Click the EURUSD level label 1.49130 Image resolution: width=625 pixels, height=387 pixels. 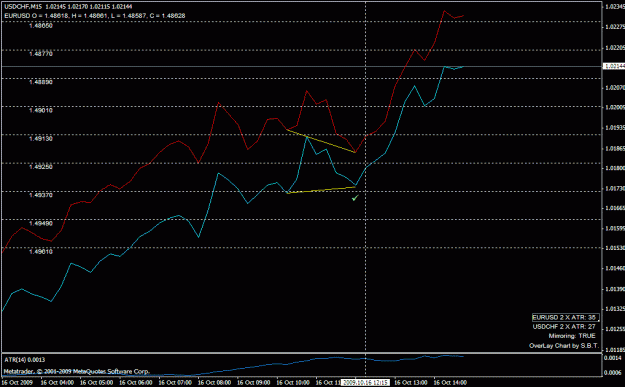[41, 139]
